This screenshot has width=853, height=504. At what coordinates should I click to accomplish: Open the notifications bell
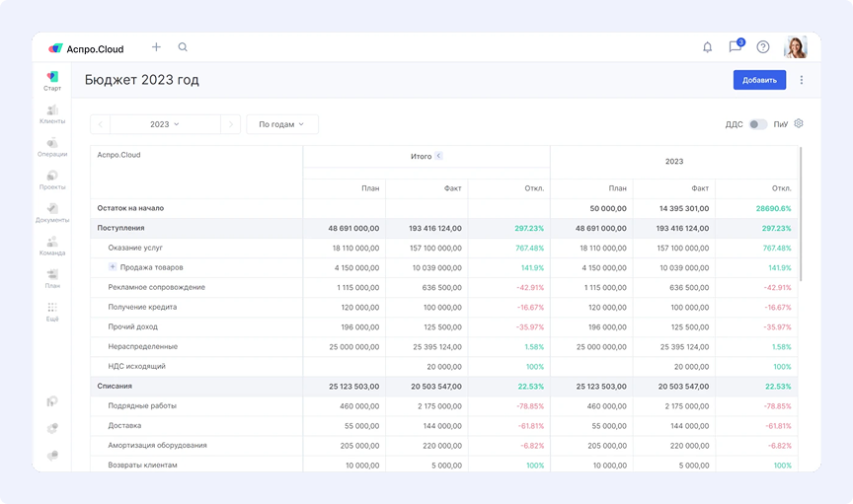point(707,47)
